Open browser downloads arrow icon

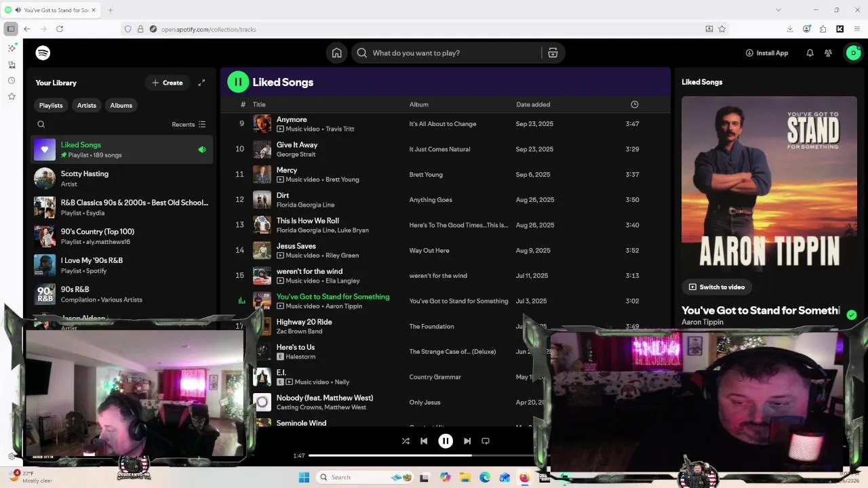[790, 29]
